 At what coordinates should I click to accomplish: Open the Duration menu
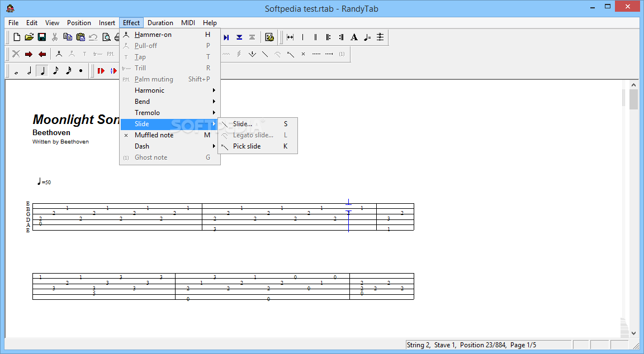pyautogui.click(x=160, y=23)
